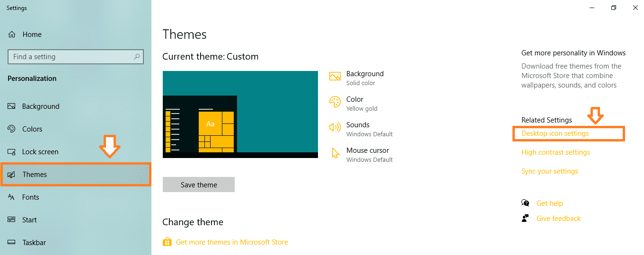Click the Taskbar icon in the sidebar
The width and height of the screenshot is (644, 255).
coord(12,243)
